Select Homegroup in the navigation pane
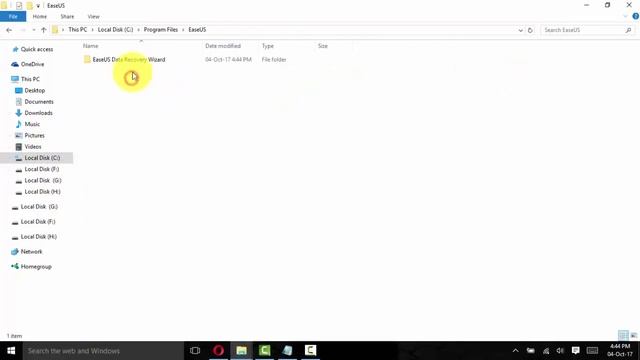Viewport: 640px width, 360px height. 36,267
